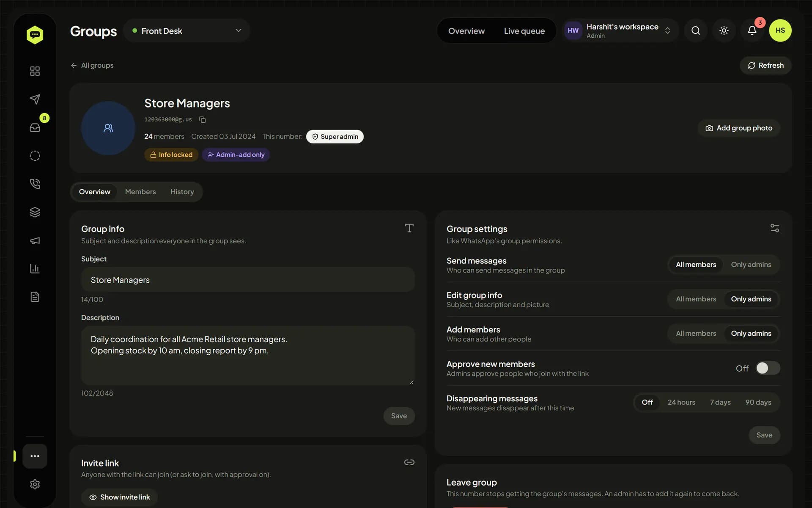This screenshot has height=508, width=812.
Task: Click the HS profile avatar
Action: click(x=780, y=30)
